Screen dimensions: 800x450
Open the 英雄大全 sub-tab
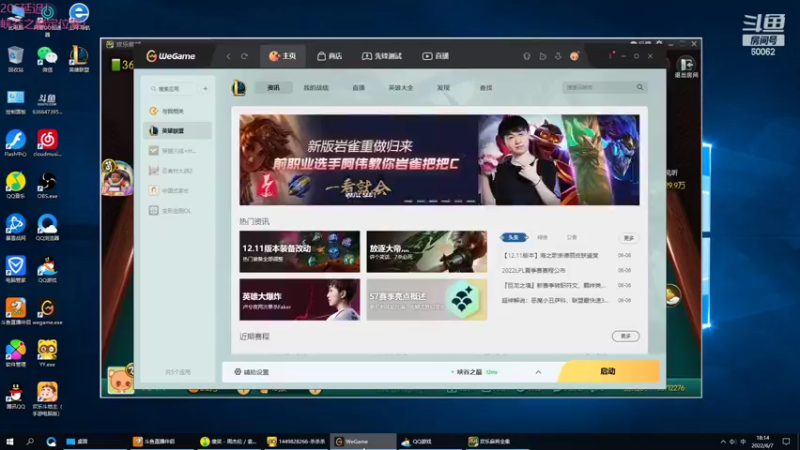(x=401, y=88)
